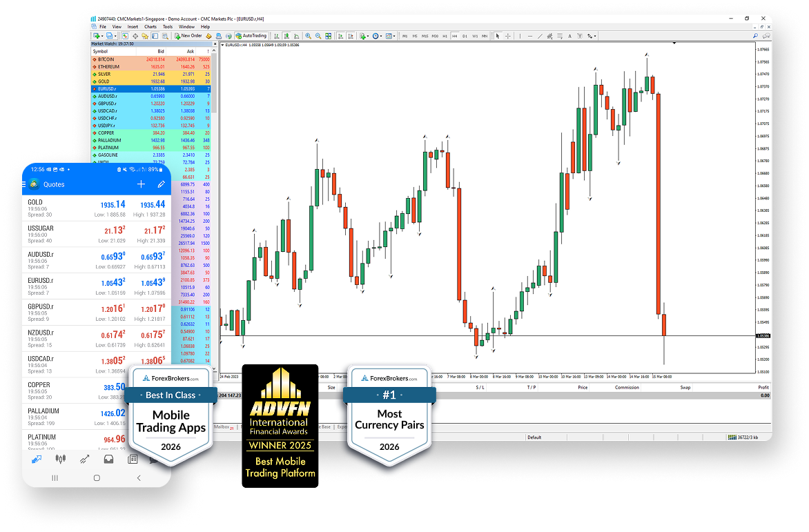Image resolution: width=809 pixels, height=532 pixels.
Task: Select the GOLD row in Market Watch
Action: pos(151,81)
